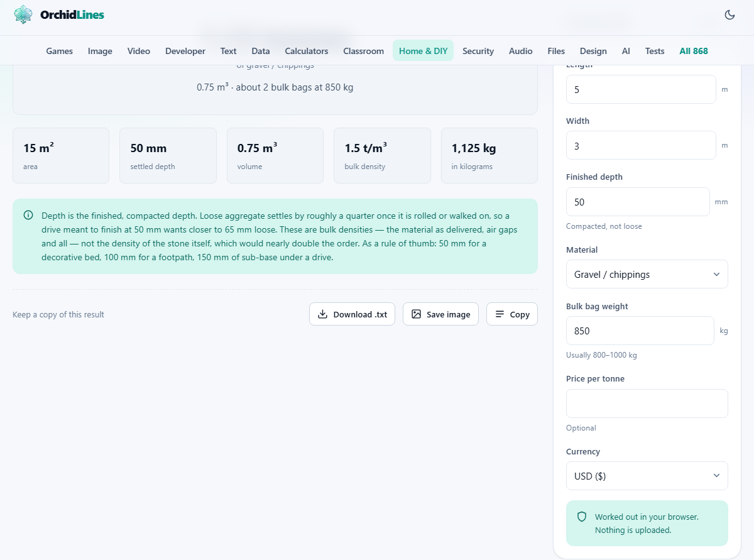Open the Calculators category tab
Image resolution: width=754 pixels, height=560 pixels.
point(307,51)
